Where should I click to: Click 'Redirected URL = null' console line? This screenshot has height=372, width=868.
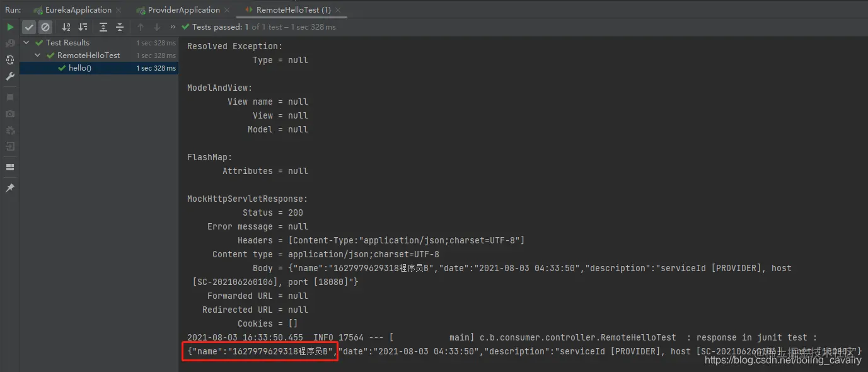pyautogui.click(x=255, y=310)
